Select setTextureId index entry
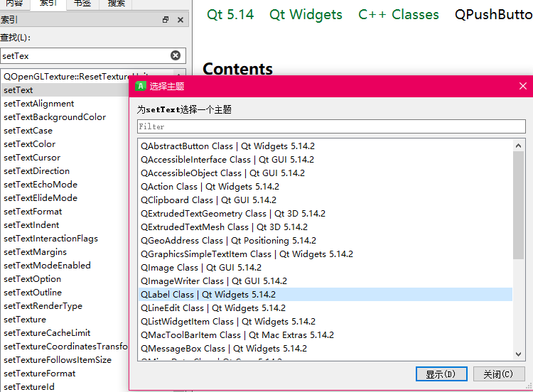Viewport: 533px width, 392px height. click(x=65, y=387)
